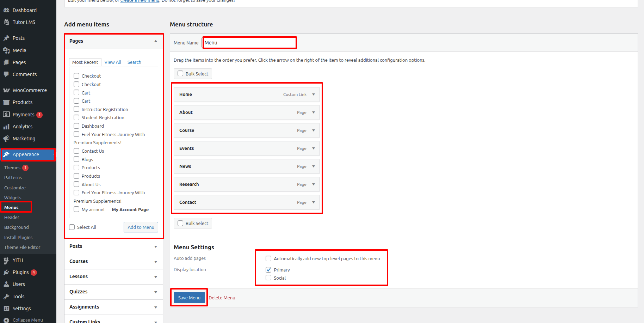The height and width of the screenshot is (323, 644).
Task: Expand the Posts accordion section
Action: pyautogui.click(x=113, y=246)
